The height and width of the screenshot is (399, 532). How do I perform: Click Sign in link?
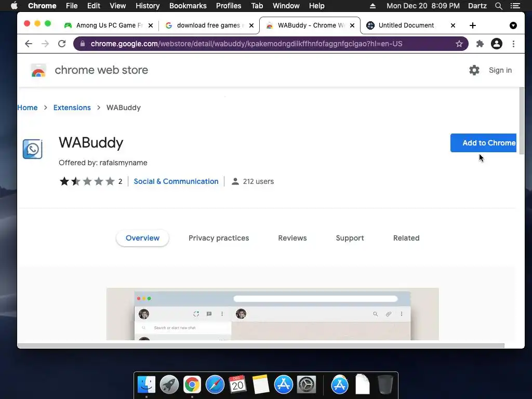point(500,70)
